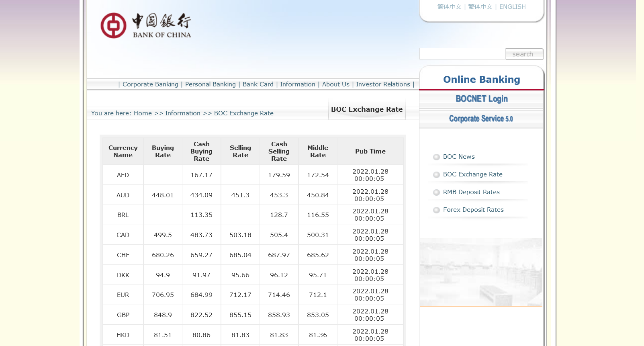Open the Investor Relations menu

tap(383, 84)
